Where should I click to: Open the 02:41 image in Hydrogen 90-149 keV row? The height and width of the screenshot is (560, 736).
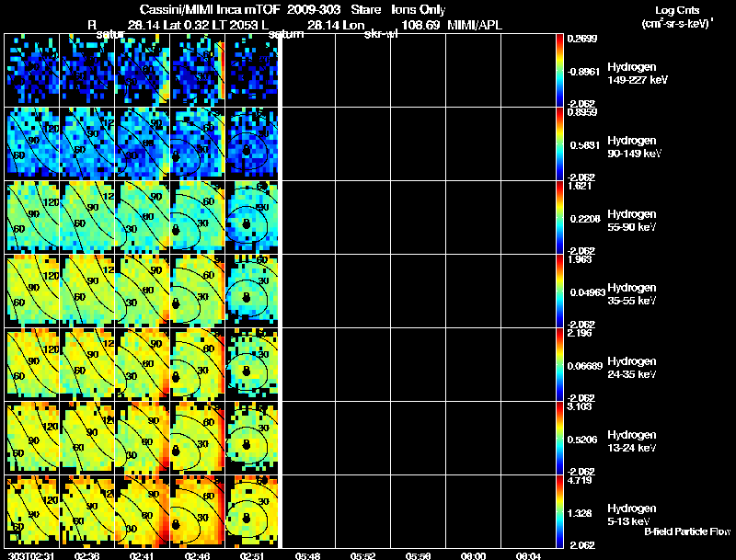coord(143,144)
